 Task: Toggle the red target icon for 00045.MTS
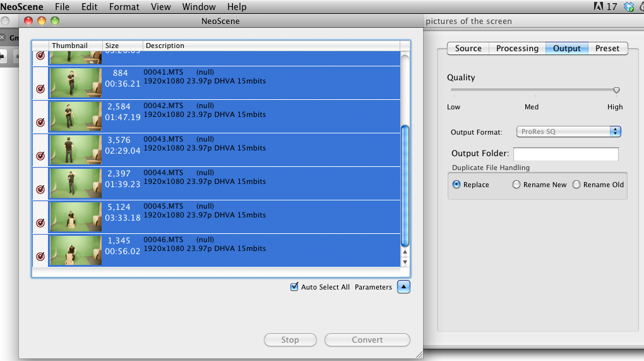(x=40, y=223)
